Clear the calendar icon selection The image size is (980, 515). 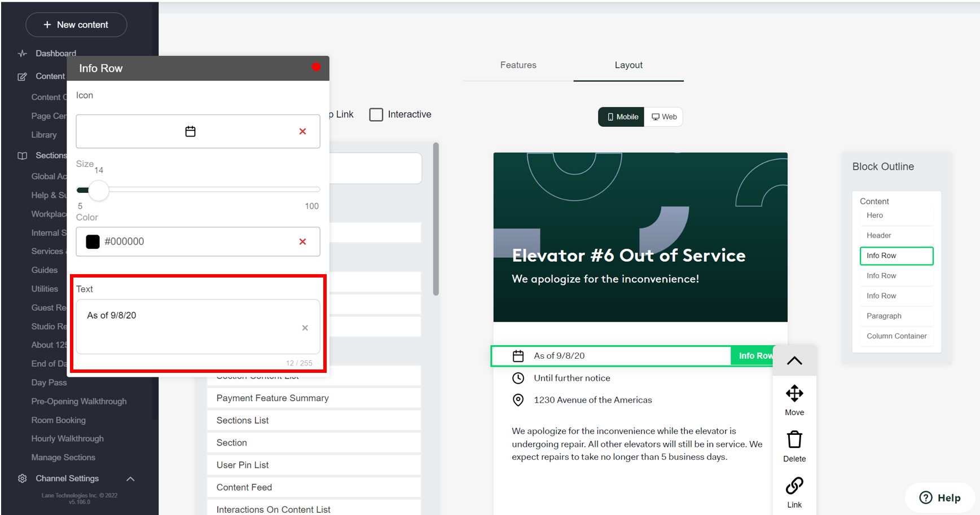[302, 131]
